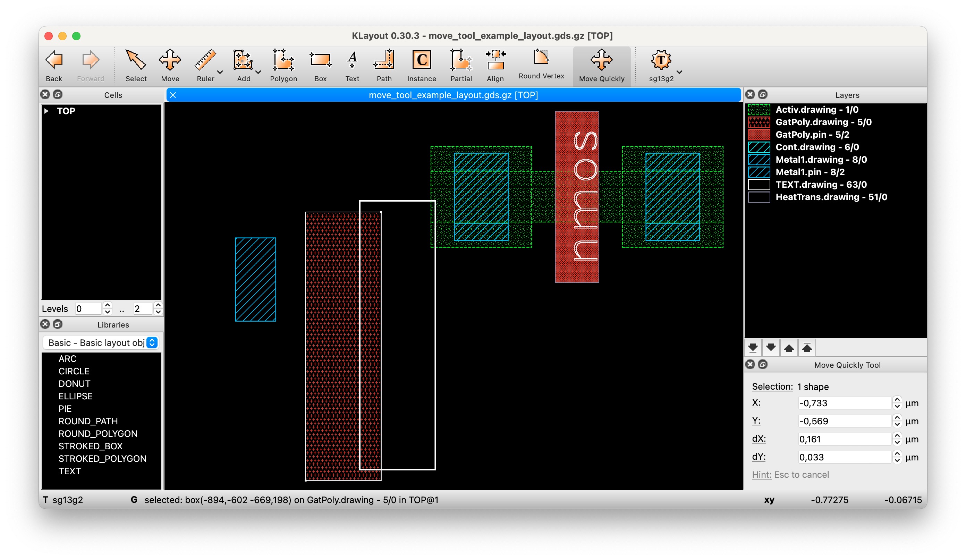Click the dX value input field
966x560 pixels.
pyautogui.click(x=844, y=439)
